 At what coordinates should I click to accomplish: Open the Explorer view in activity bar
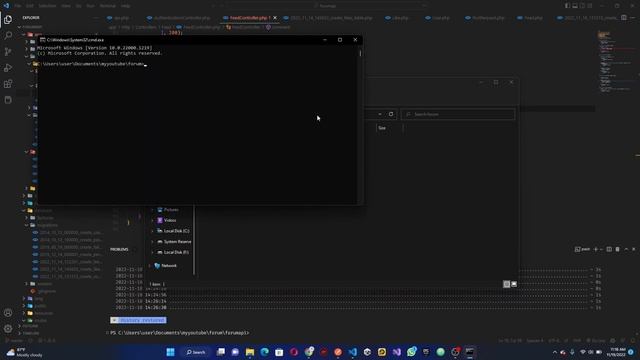pos(8,20)
